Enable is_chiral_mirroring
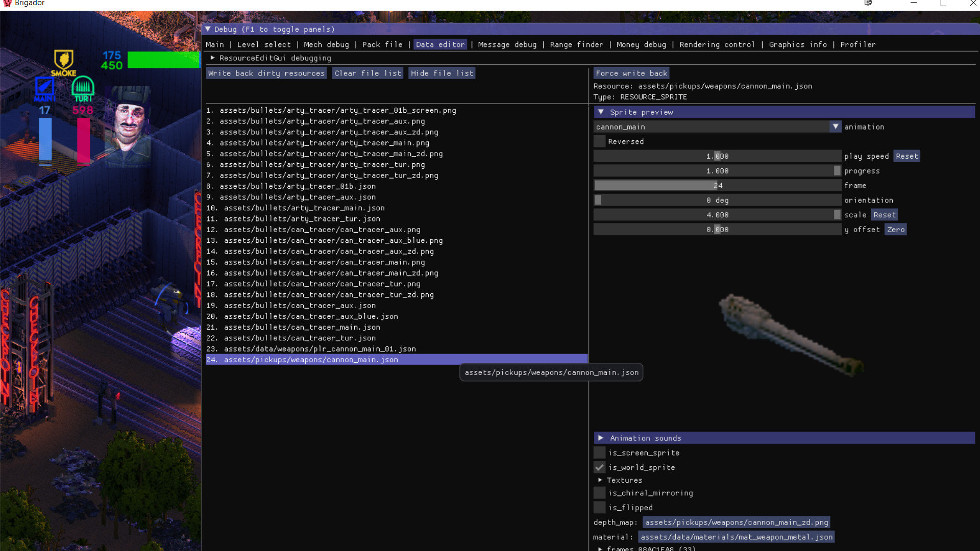 tap(599, 493)
